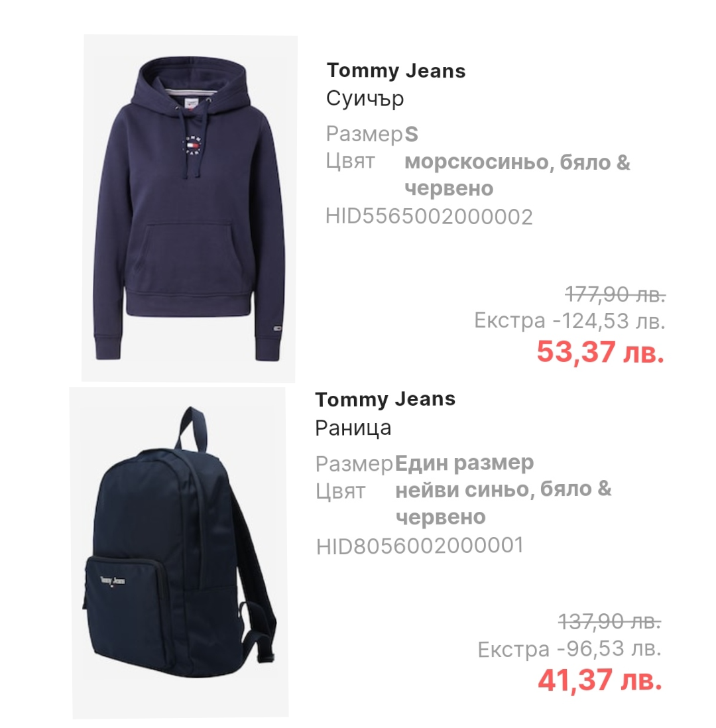Click backpack color нейви синьо, бяло & червено
Screen dimensions: 716x728
click(503, 503)
